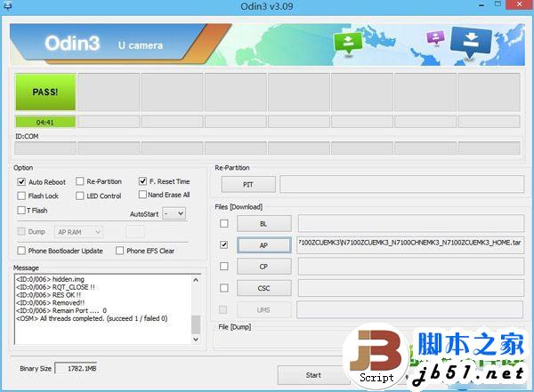Click the AP file button

click(x=264, y=245)
